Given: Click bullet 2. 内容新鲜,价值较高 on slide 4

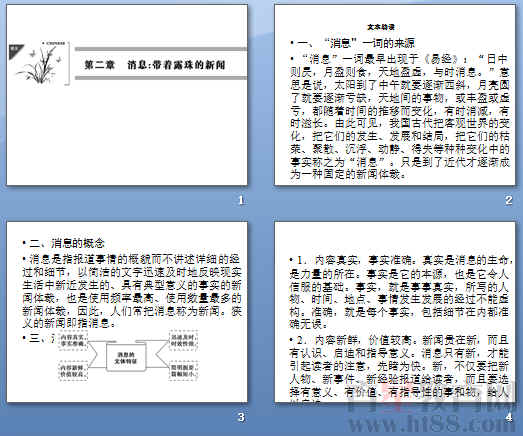Looking at the screenshot, I should pyautogui.click(x=399, y=369).
